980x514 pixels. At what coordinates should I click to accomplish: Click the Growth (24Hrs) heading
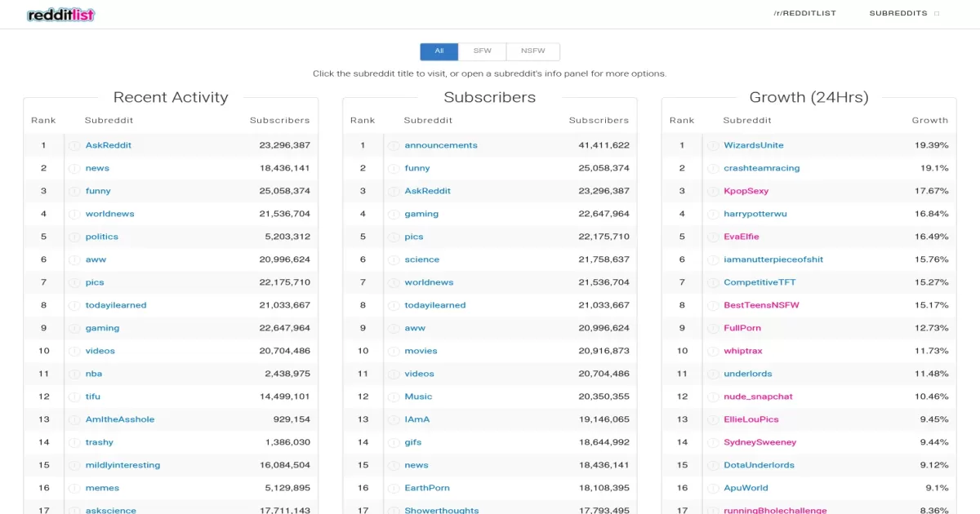(x=809, y=97)
